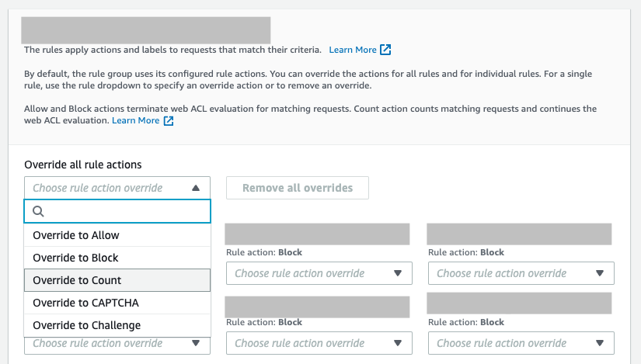Viewport: 641px width, 364px height.
Task: Expand the lower right rule action override dropdown
Action: click(521, 343)
